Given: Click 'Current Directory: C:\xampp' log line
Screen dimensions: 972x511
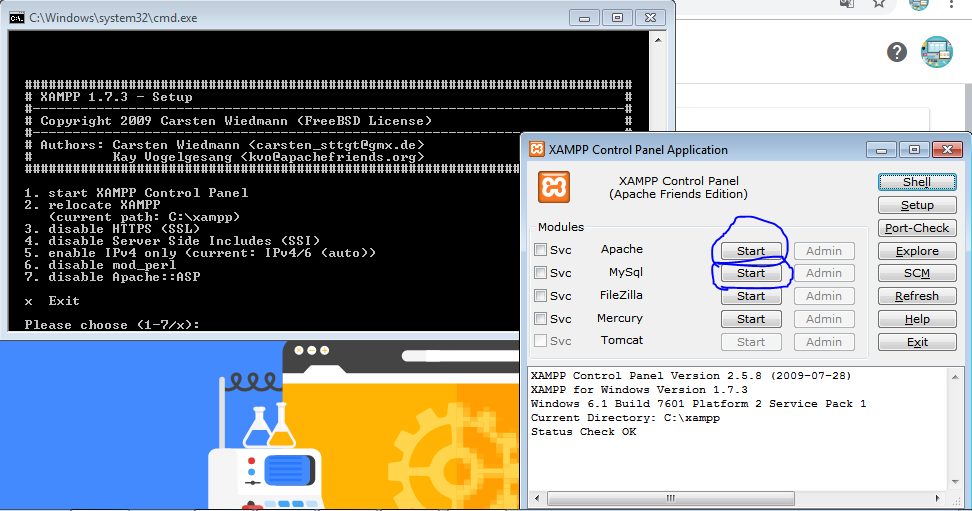Looking at the screenshot, I should (625, 417).
